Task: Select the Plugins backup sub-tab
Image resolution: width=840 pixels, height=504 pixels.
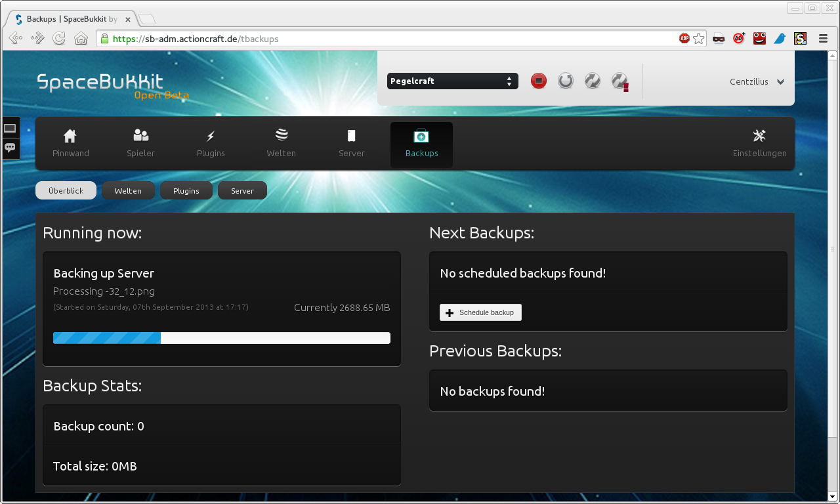Action: pos(186,191)
